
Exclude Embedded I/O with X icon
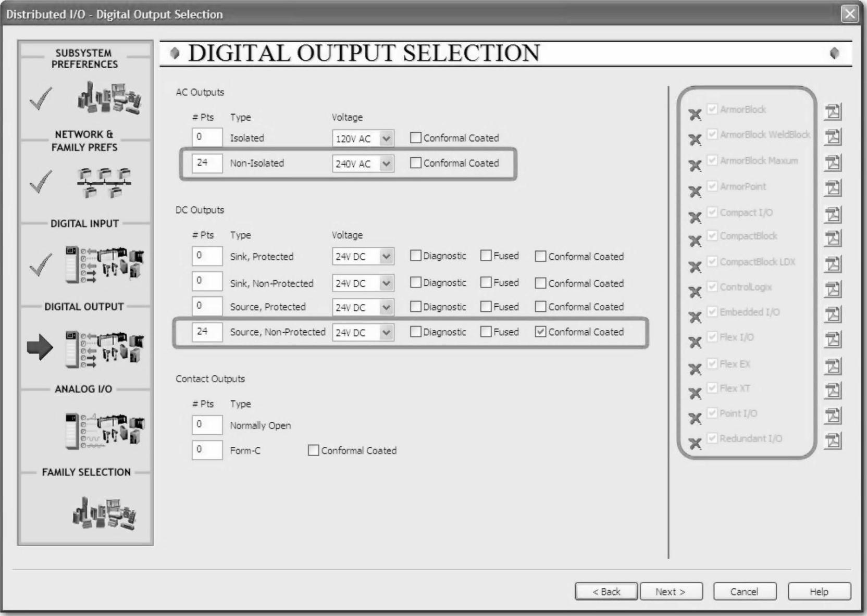coord(695,317)
